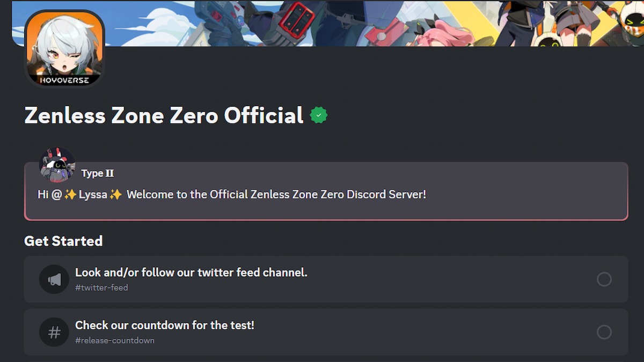
Task: Click the Type II bot username
Action: (98, 173)
